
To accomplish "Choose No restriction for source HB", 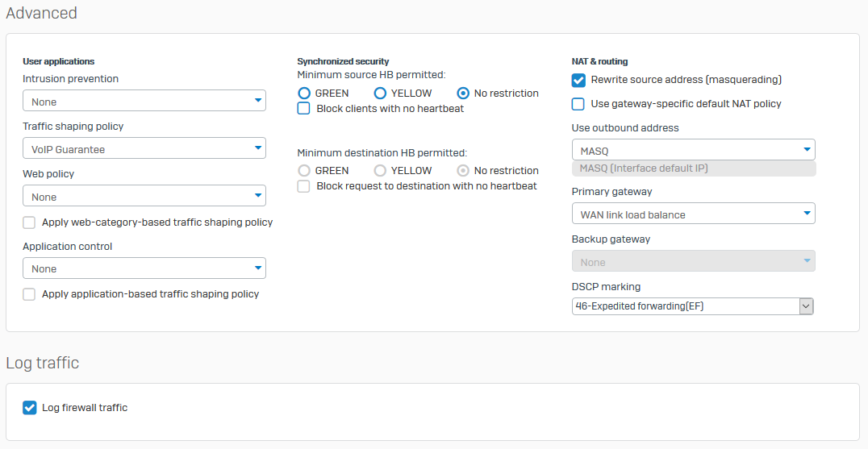I will (x=463, y=93).
